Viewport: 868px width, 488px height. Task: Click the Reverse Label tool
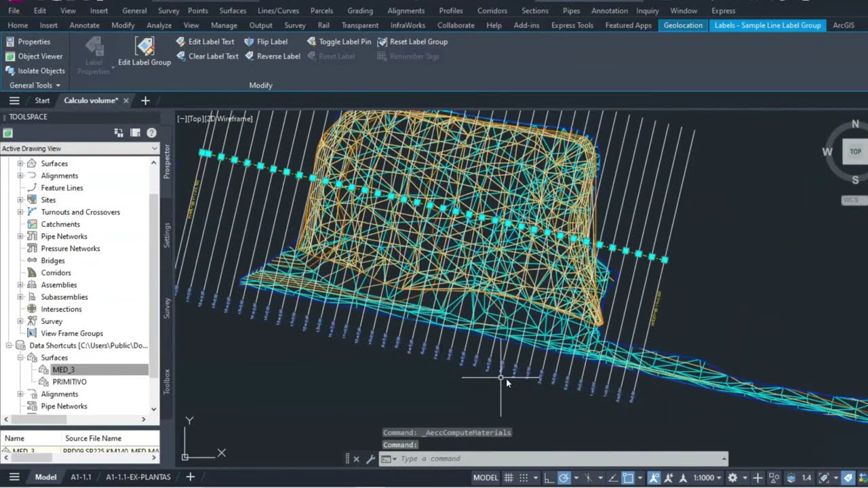click(272, 56)
